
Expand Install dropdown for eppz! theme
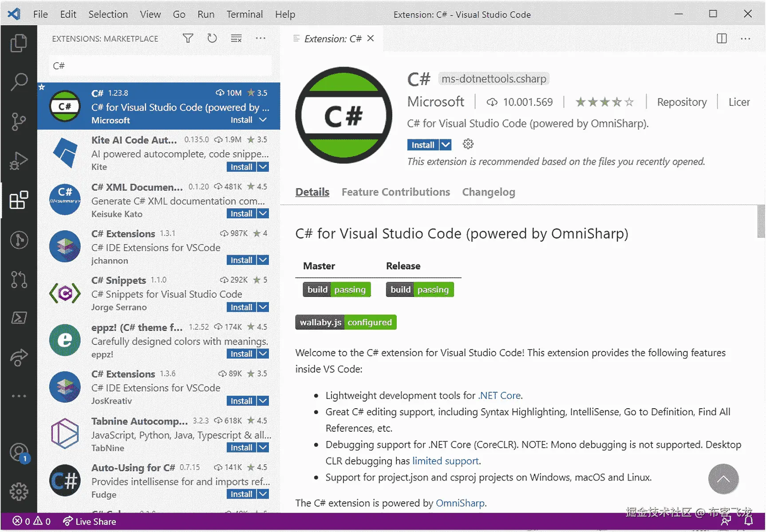click(263, 354)
